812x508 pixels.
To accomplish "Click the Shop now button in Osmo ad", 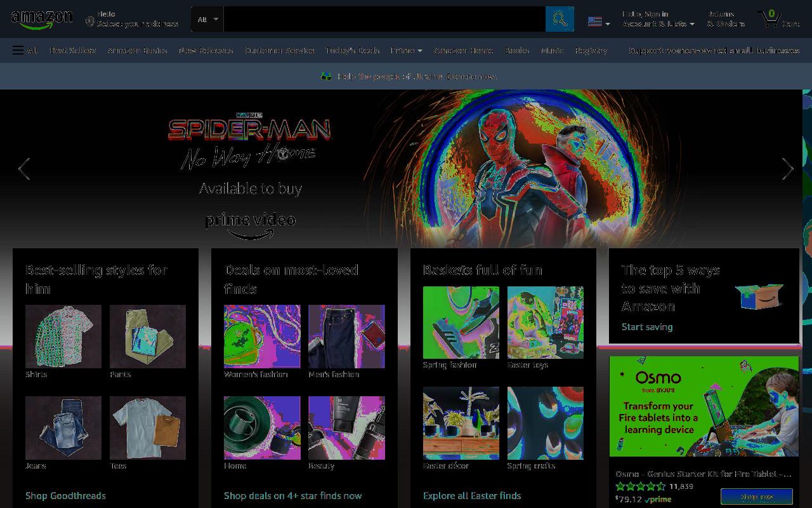I will 757,497.
